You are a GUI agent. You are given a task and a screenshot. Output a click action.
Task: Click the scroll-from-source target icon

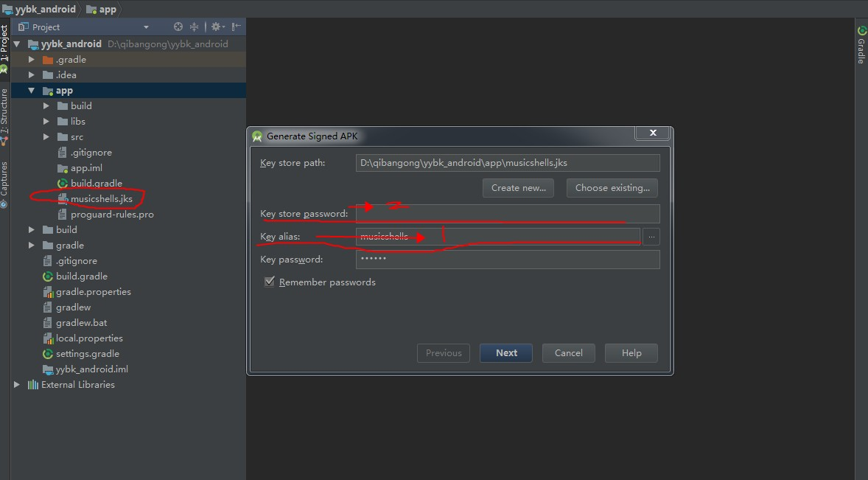pyautogui.click(x=178, y=27)
